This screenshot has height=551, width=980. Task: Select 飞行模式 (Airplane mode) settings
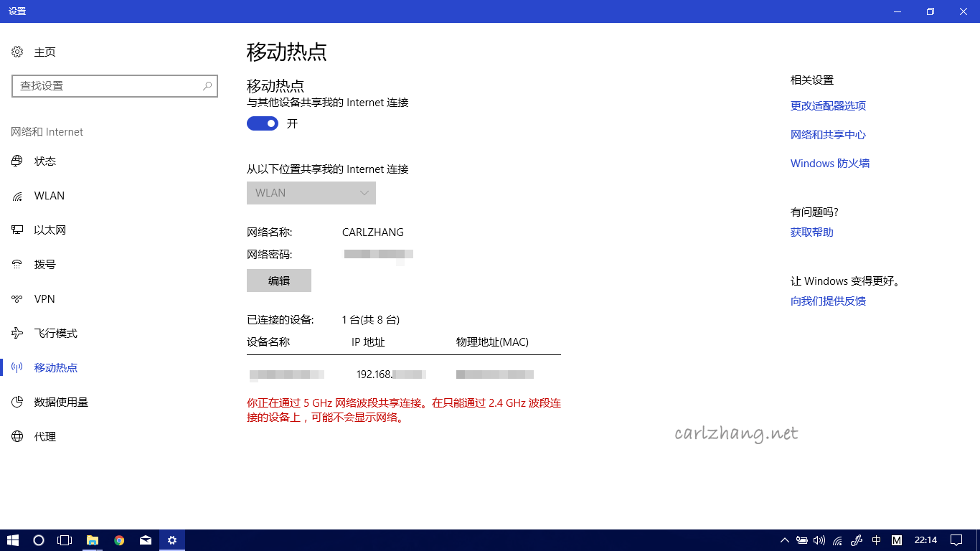[54, 333]
